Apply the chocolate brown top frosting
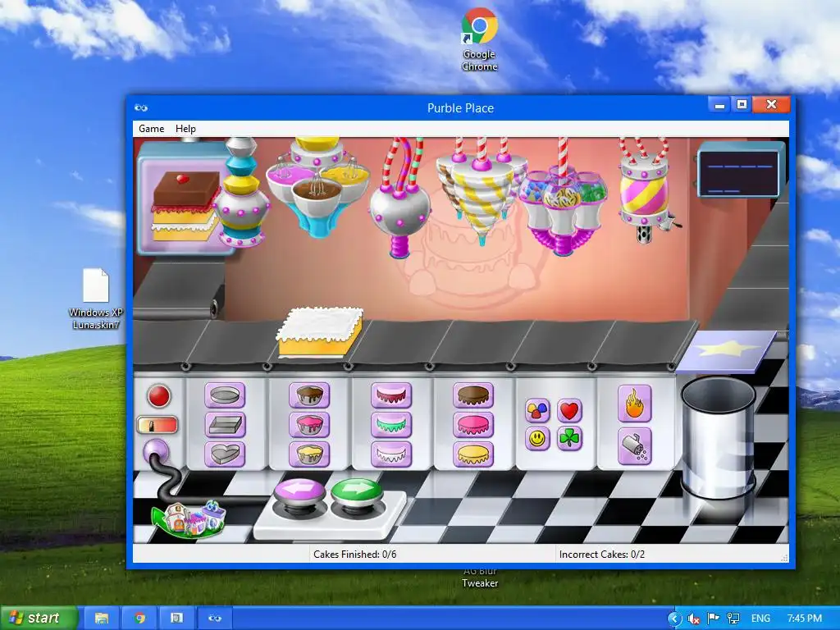Screen dimensions: 840x630 pyautogui.click(x=473, y=395)
